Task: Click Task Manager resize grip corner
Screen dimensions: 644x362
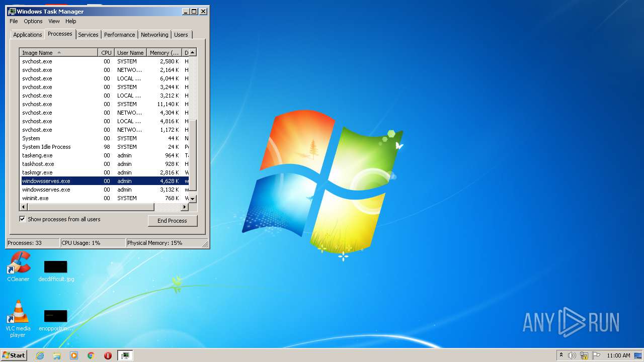Action: [205, 244]
